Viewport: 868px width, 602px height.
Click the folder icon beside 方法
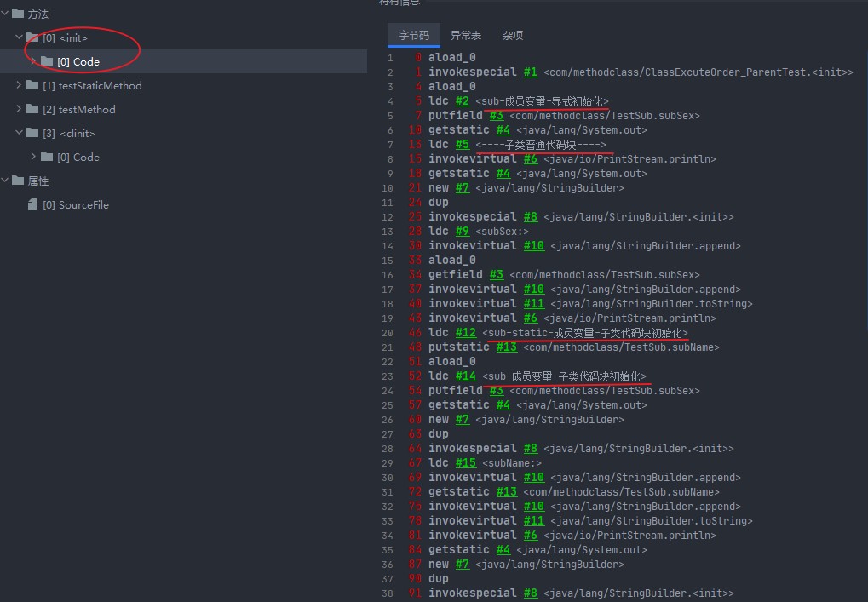tap(18, 14)
